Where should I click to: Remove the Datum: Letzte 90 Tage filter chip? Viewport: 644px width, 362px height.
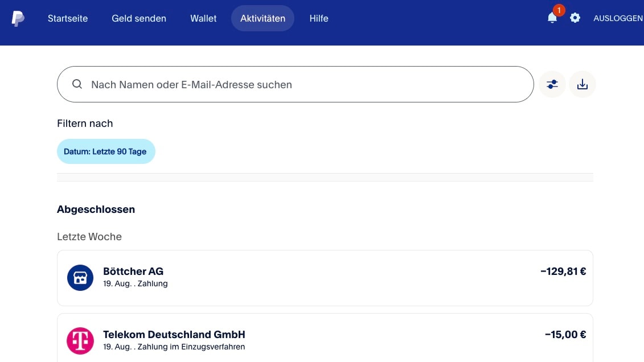pos(106,151)
